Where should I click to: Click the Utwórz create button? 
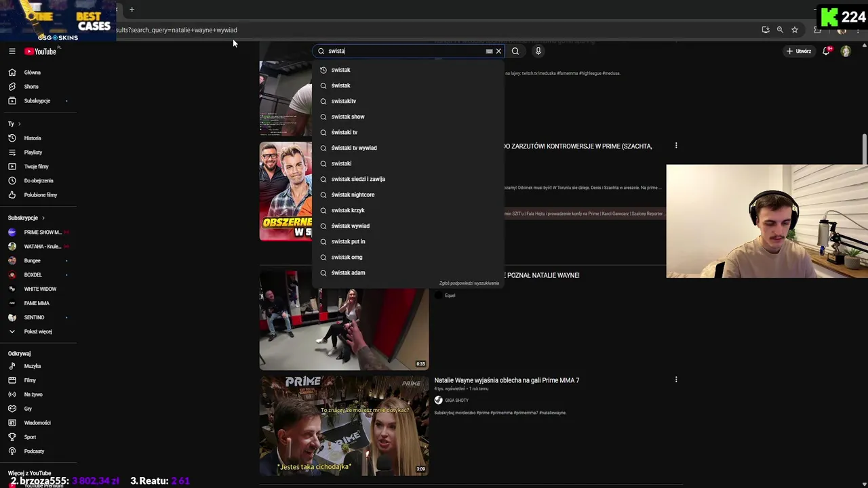799,51
